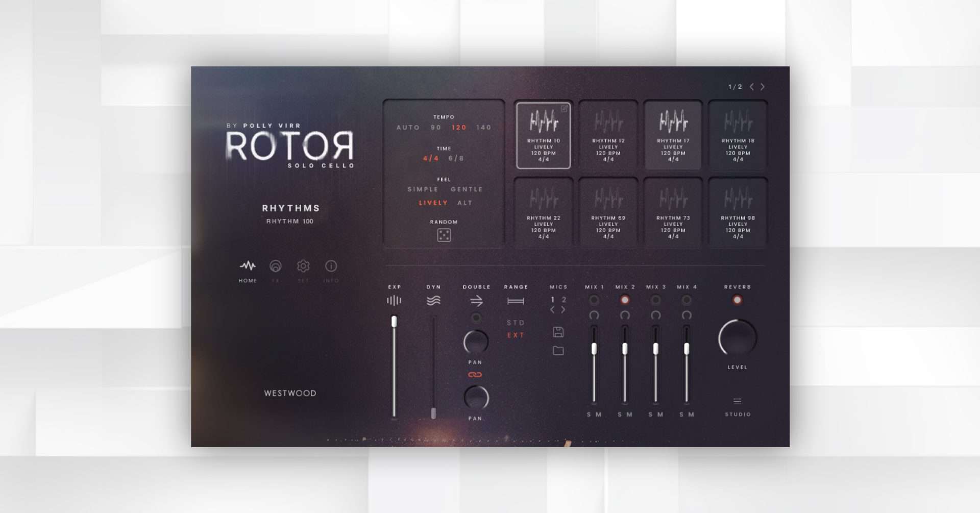Select the Rhythm 17 pad
This screenshot has width=980, height=513.
(673, 135)
